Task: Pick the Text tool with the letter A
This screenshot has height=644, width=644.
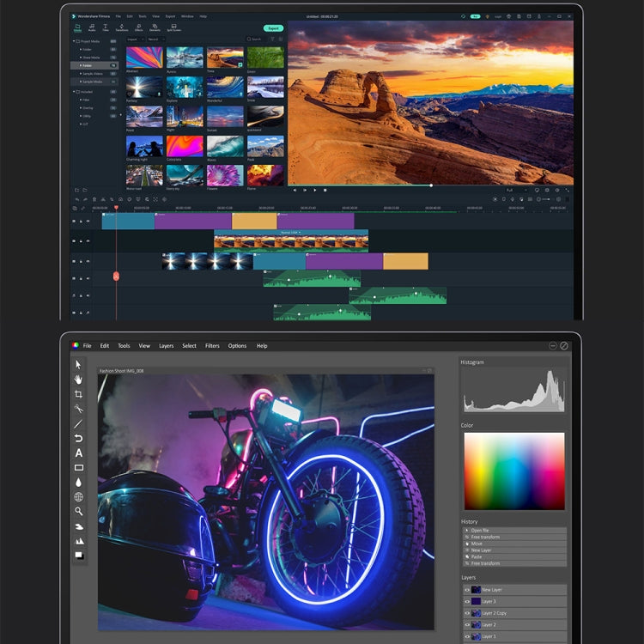Action: pyautogui.click(x=78, y=453)
